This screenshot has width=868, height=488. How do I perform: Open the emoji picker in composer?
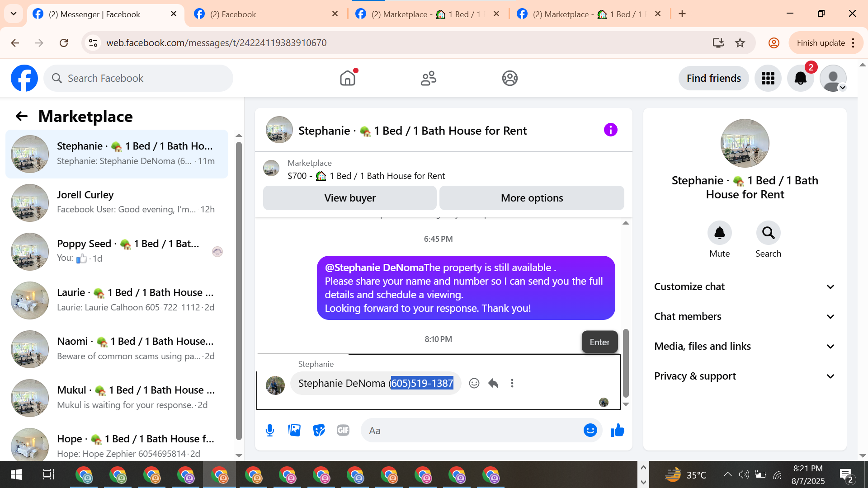pyautogui.click(x=590, y=431)
